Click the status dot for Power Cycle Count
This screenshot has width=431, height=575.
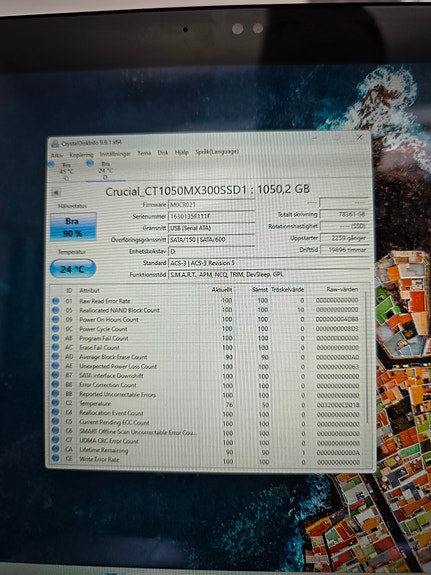pos(55,328)
